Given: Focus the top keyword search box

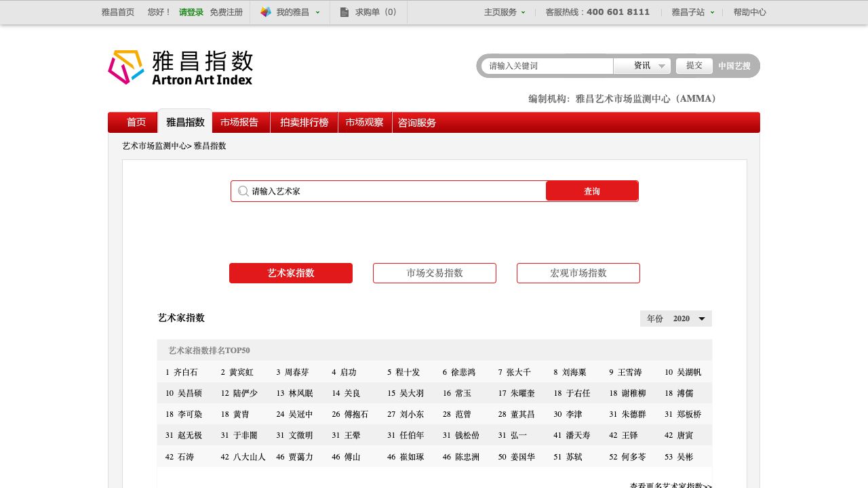Looking at the screenshot, I should coord(549,66).
